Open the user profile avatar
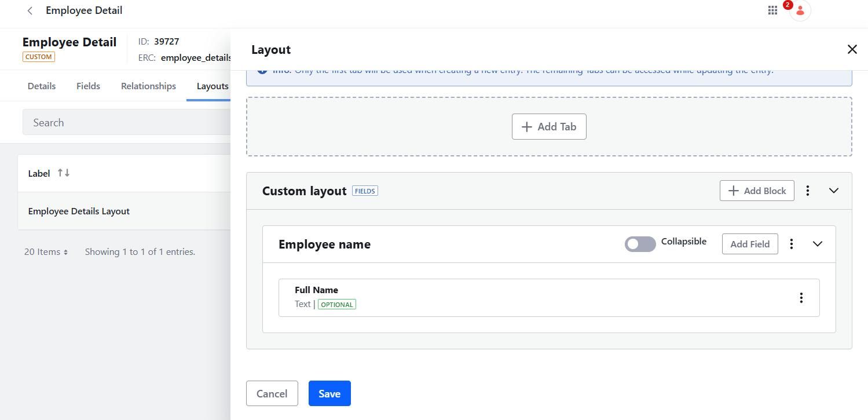Image resolution: width=868 pixels, height=420 pixels. 800,10
